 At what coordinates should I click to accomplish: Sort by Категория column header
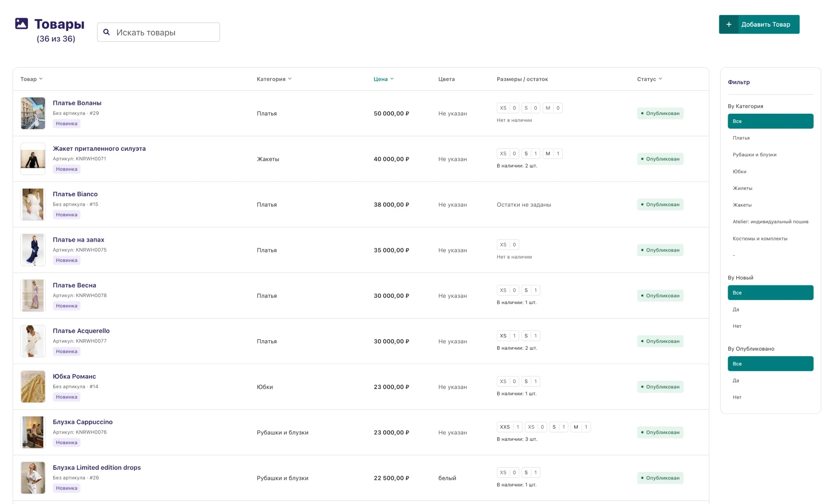(x=274, y=79)
